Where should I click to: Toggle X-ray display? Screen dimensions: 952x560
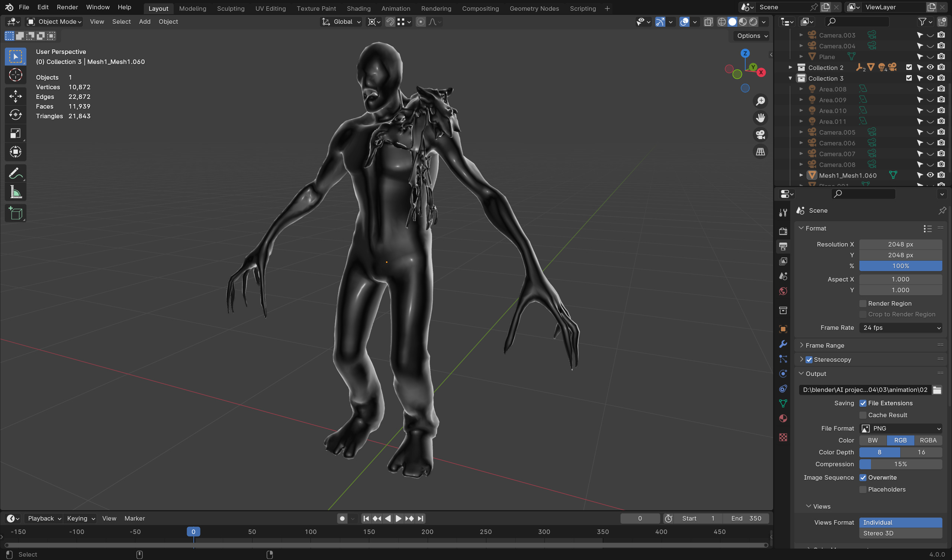click(x=708, y=22)
